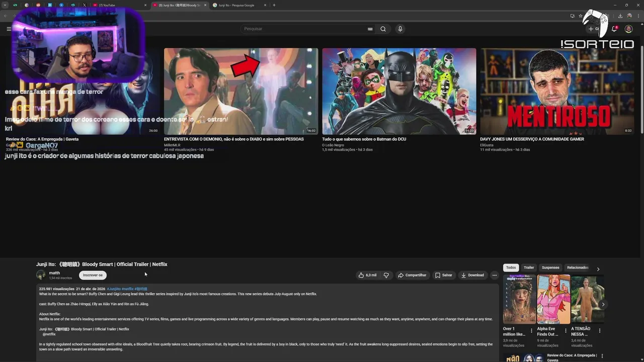Click title 'ENTREVISTA COM O DEMONIO, não é sobre'

(234, 139)
